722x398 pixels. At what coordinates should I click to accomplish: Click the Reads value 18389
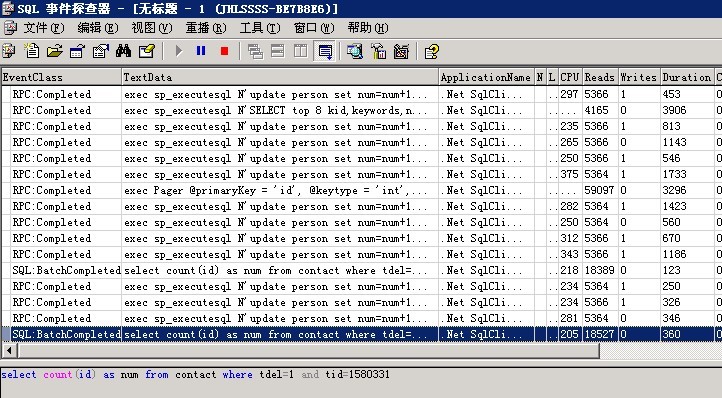pos(599,270)
